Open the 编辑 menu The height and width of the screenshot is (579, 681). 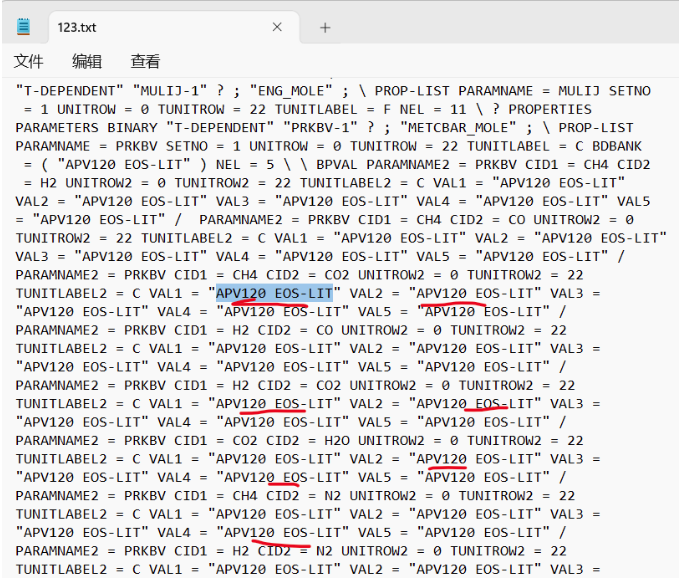[87, 61]
